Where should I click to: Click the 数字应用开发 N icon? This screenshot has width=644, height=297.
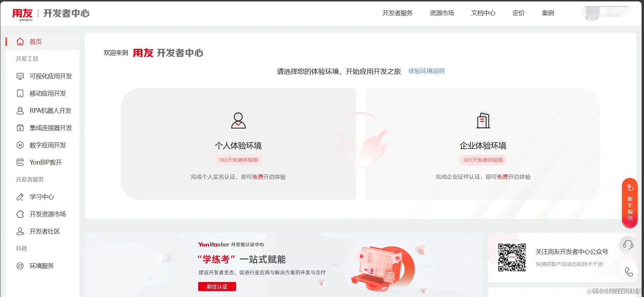click(x=20, y=145)
